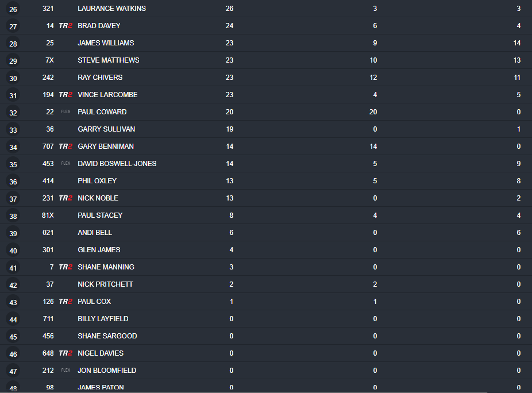Select Steve Matthews name

pyautogui.click(x=109, y=60)
